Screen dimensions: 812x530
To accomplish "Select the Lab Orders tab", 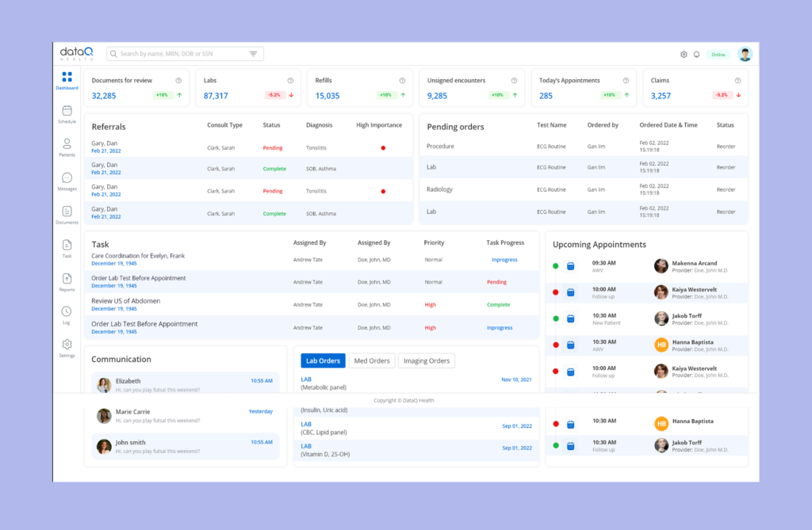I will [323, 361].
